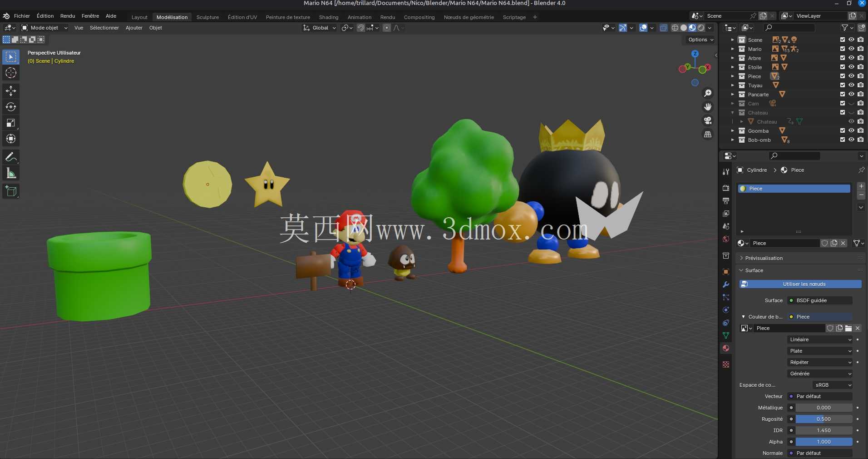Toggle proportional editing in viewport header
868x459 pixels.
pyautogui.click(x=387, y=28)
